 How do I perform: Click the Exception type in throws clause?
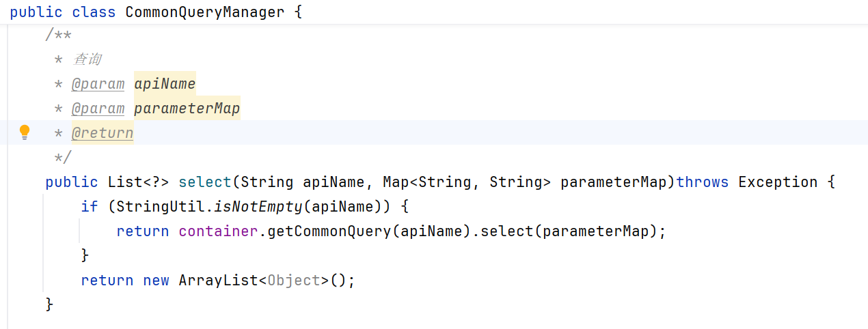click(778, 182)
